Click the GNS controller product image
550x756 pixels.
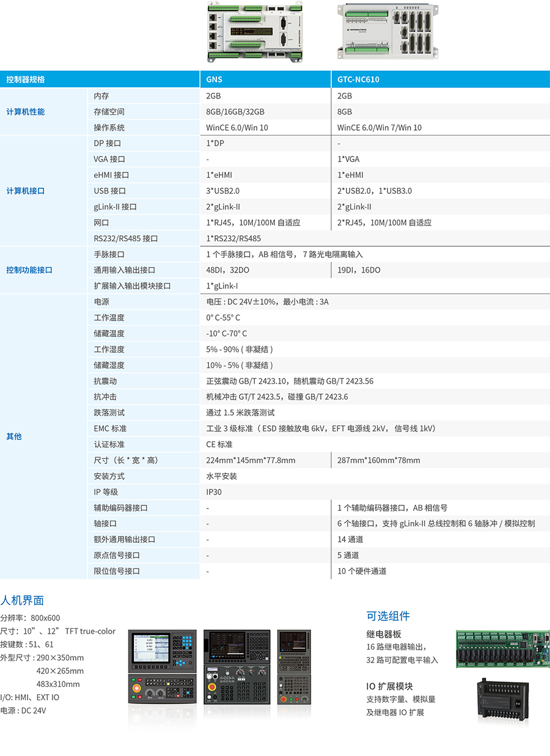coord(254,31)
